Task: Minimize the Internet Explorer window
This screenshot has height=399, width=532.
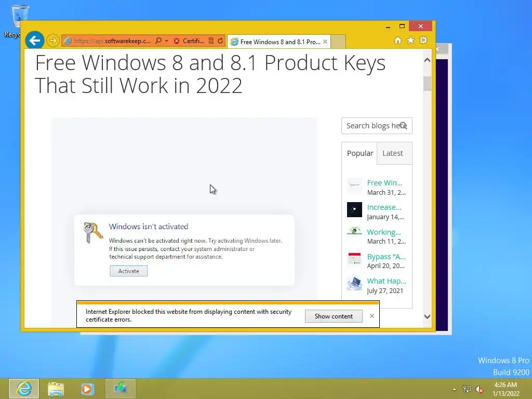Action: tap(388, 26)
